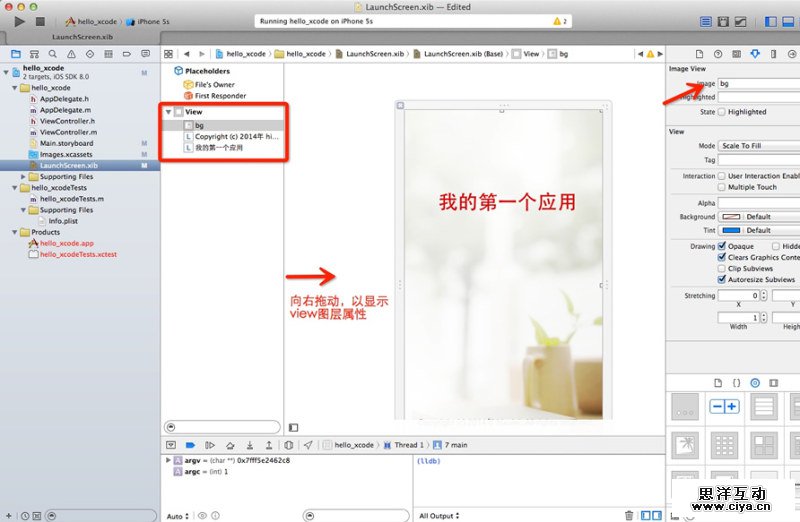Viewport: 800px width, 522px height.
Task: Open the Quick Help inspector icon
Action: coord(717,53)
